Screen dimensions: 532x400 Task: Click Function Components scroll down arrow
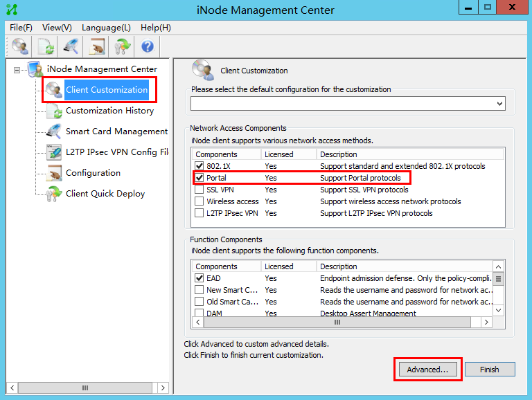[x=498, y=310]
